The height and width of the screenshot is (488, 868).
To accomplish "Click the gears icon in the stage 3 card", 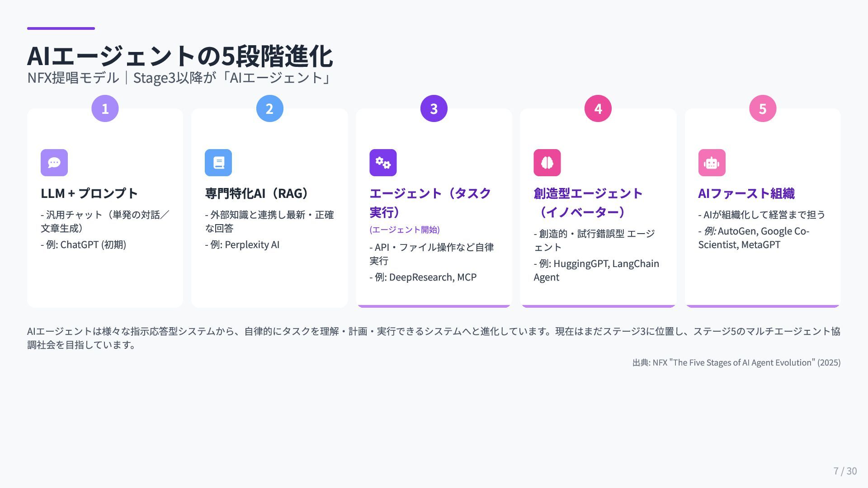I will (383, 163).
